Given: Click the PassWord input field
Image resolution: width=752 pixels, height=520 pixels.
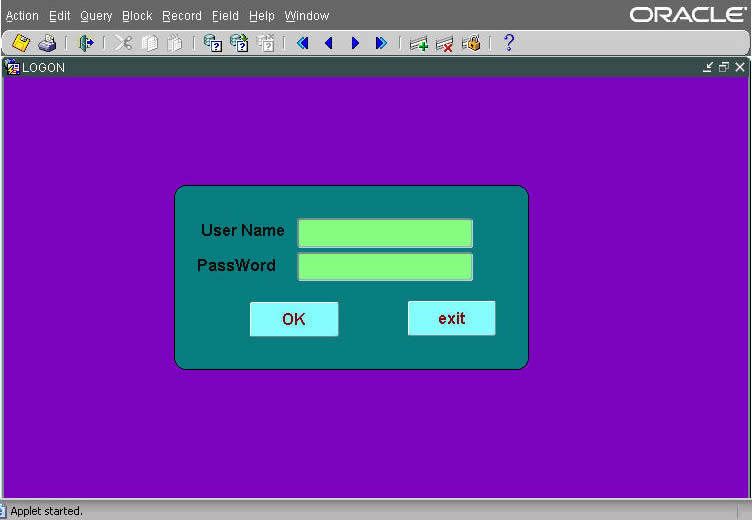Looking at the screenshot, I should (x=385, y=267).
